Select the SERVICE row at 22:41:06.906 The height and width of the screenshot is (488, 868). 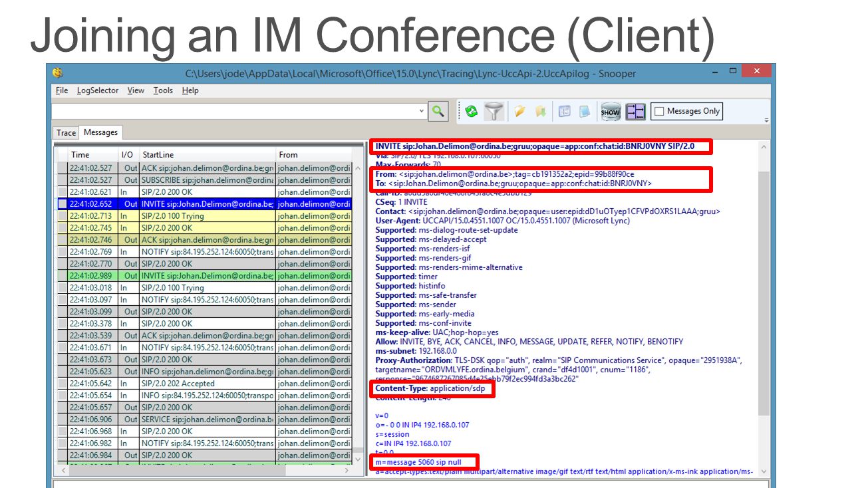click(x=204, y=420)
